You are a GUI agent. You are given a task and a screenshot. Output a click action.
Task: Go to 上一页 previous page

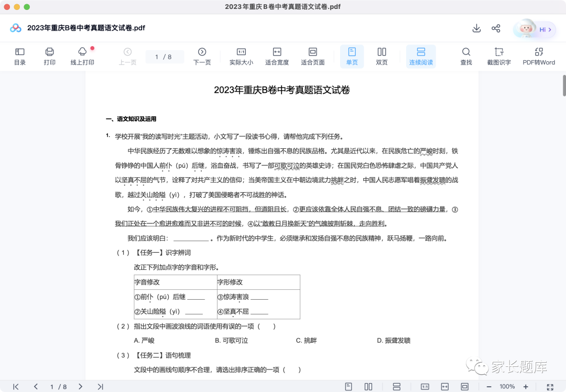[127, 56]
